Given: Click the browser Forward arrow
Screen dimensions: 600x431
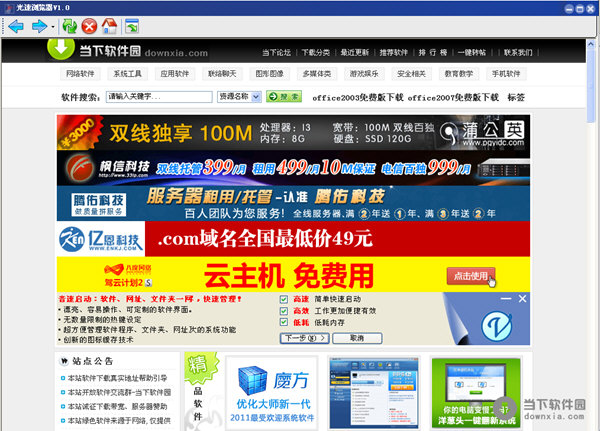Looking at the screenshot, I should coord(41,25).
